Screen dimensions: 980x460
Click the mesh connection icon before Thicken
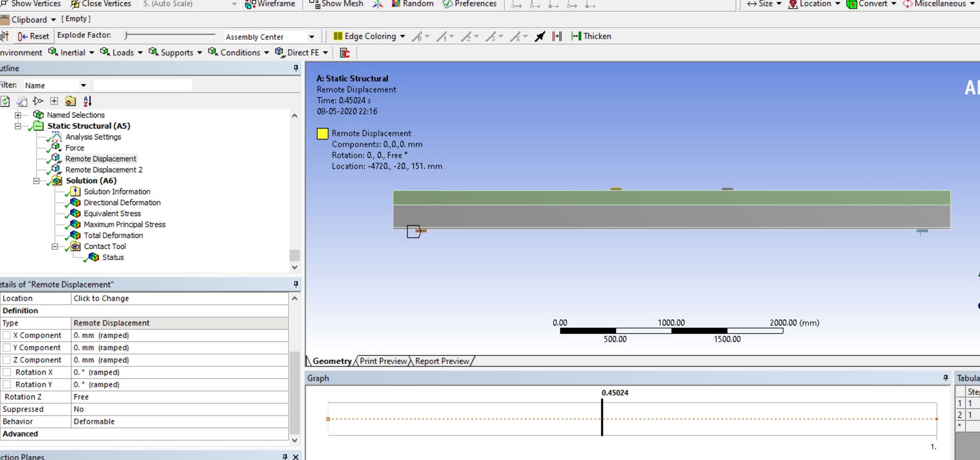tap(557, 37)
